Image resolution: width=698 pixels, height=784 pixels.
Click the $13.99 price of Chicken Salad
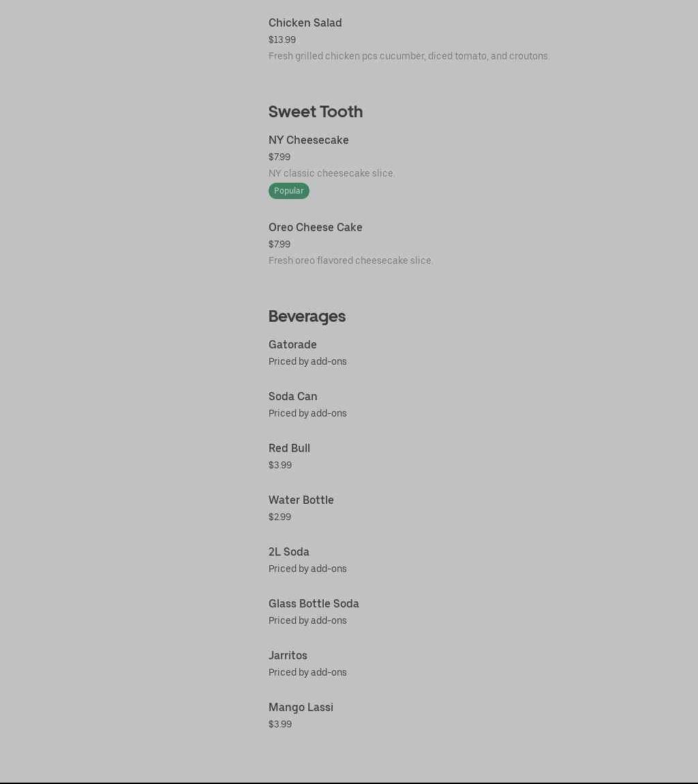pyautogui.click(x=282, y=40)
